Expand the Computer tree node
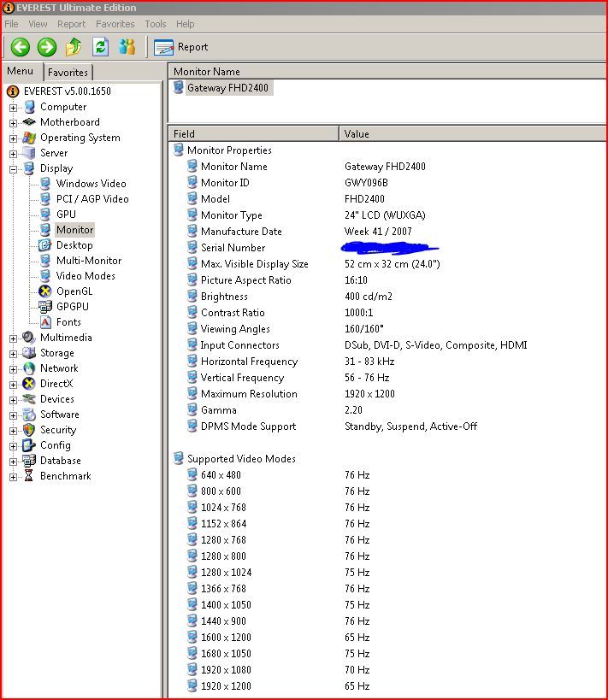The width and height of the screenshot is (608, 700). pyautogui.click(x=13, y=108)
